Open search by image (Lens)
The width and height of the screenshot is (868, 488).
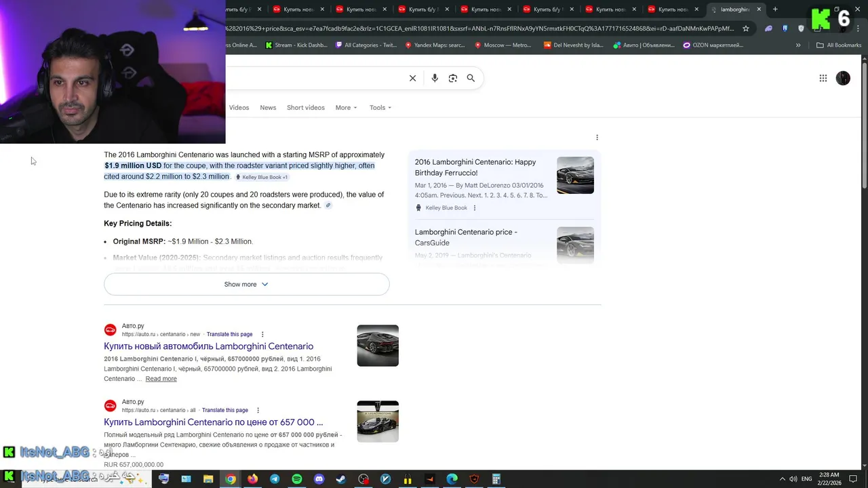453,78
